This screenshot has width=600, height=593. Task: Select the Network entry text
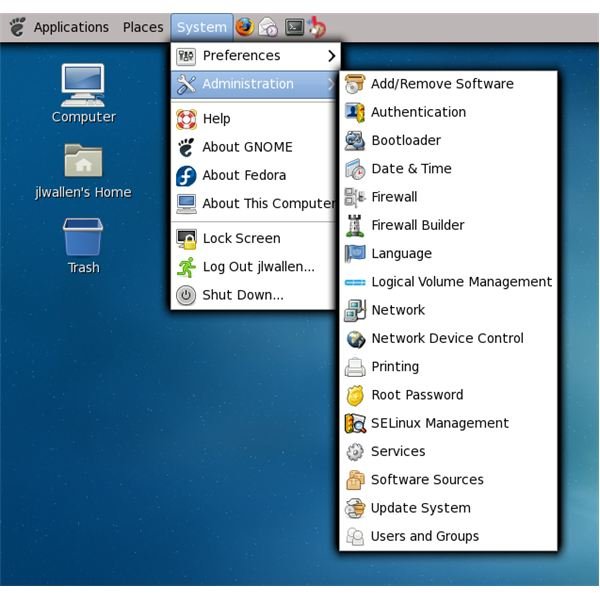pos(398,310)
